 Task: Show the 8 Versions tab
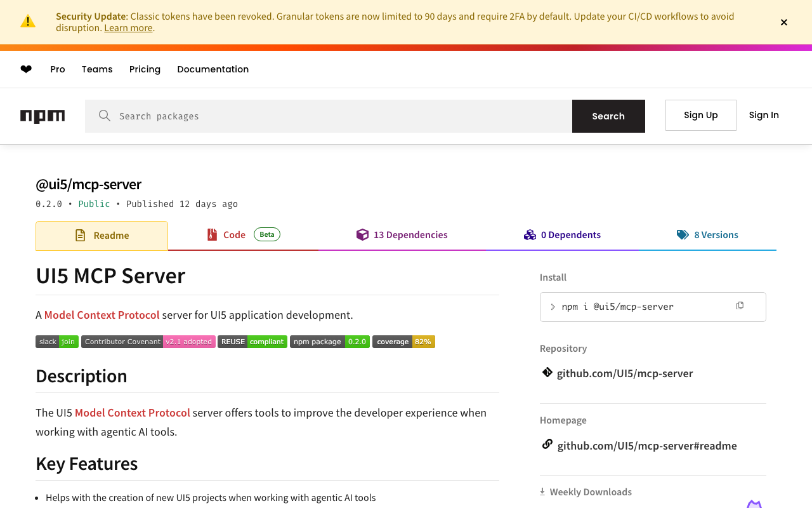click(x=707, y=235)
